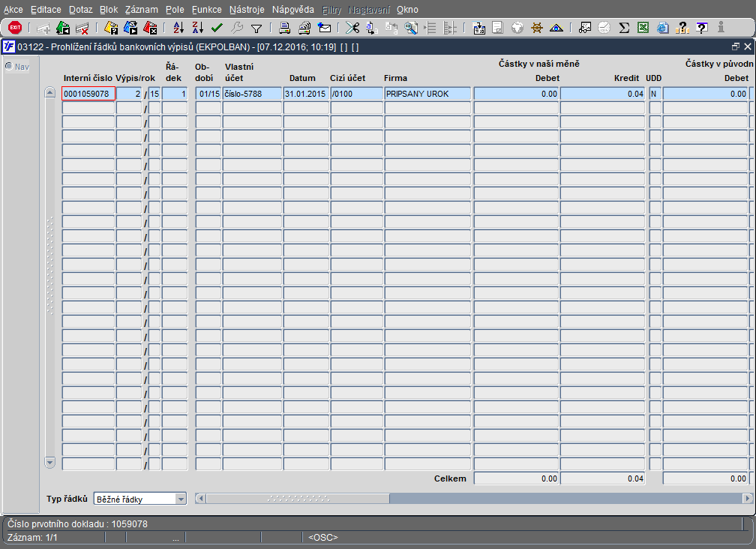Click the Datum cell 31.01.2015
Image resolution: width=756 pixels, height=549 pixels.
[306, 94]
